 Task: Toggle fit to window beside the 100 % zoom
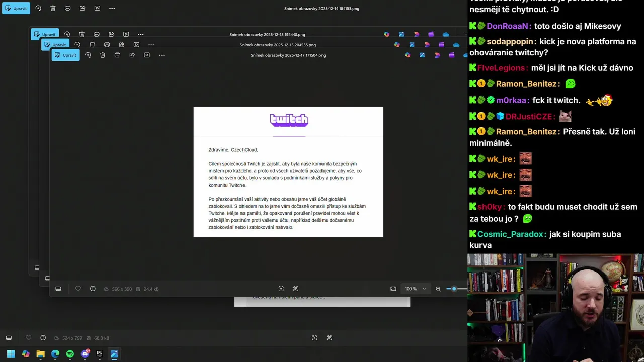(x=393, y=289)
